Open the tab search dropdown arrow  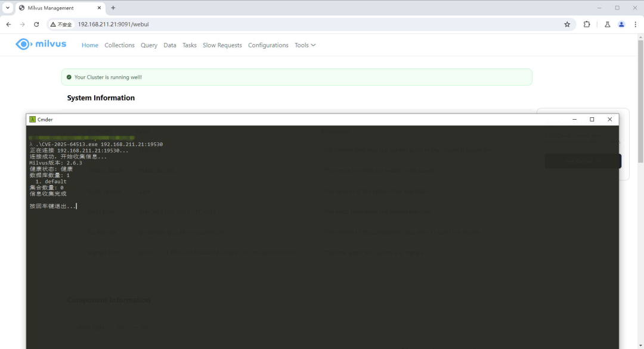click(8, 8)
